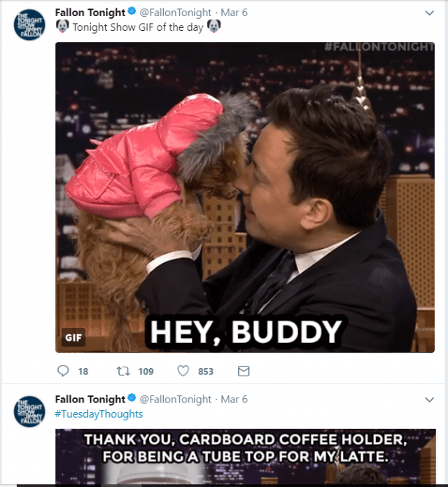The image size is (448, 487).
Task: Open Fallon Tonight name on first tweet
Action: pyautogui.click(x=90, y=13)
